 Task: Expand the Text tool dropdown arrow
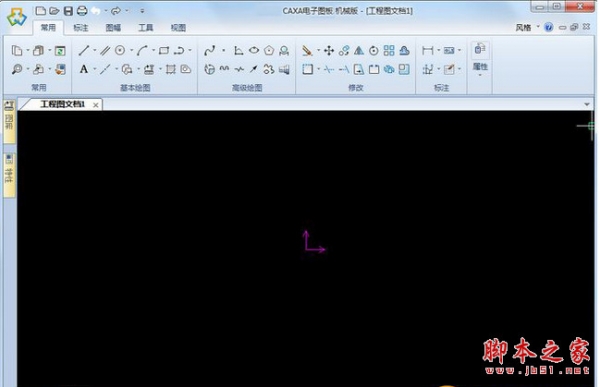coord(94,69)
